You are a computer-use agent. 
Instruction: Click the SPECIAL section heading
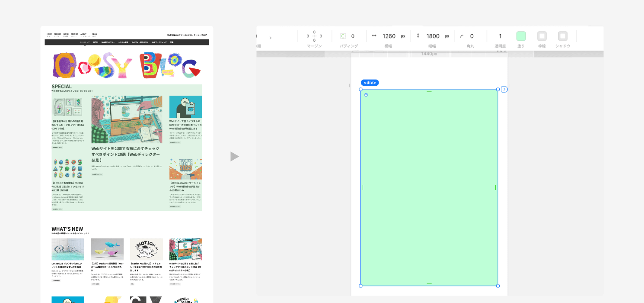[x=61, y=87]
